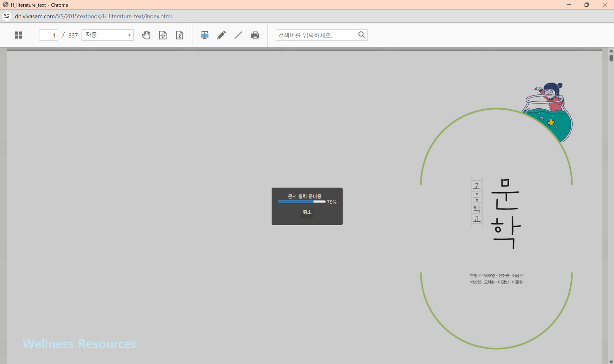Select the hand pan tool
Image resolution: width=614 pixels, height=364 pixels.
146,35
